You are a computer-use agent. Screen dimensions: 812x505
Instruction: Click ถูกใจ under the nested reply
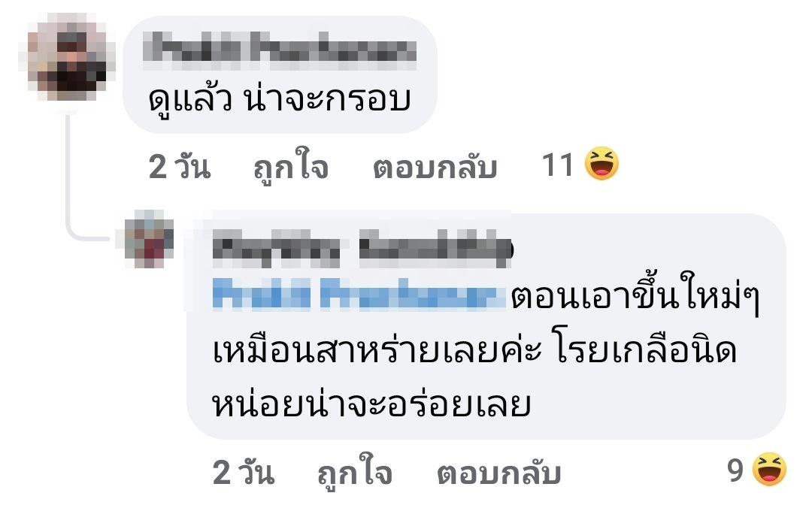pos(355,472)
